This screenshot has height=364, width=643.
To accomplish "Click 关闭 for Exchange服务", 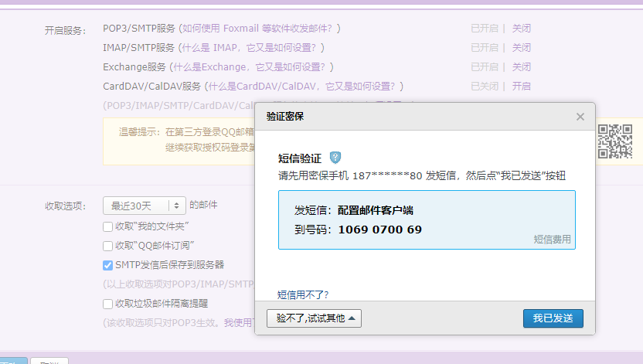I will click(522, 67).
